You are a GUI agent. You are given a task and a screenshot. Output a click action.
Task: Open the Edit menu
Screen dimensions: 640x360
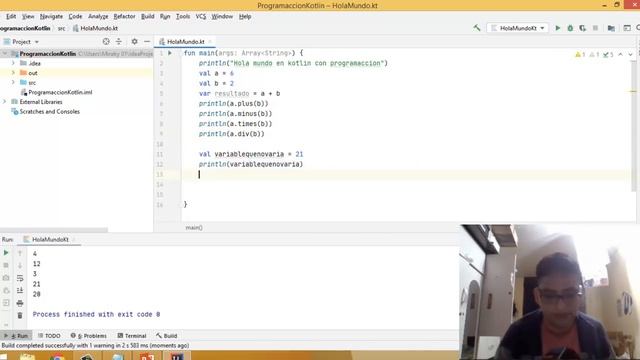click(x=11, y=16)
